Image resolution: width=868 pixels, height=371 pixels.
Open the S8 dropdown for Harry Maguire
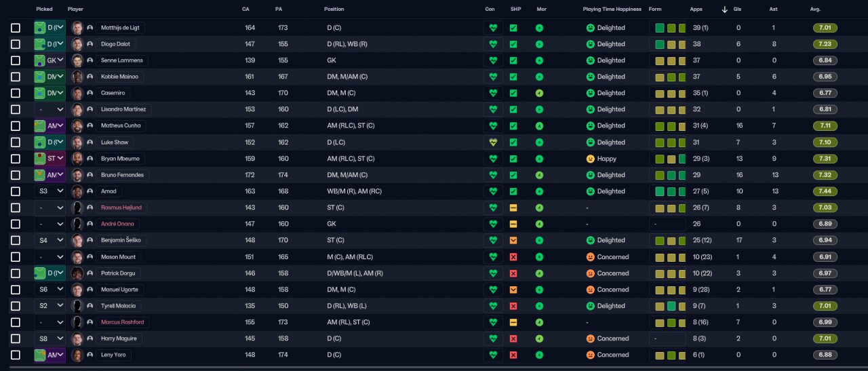pos(50,338)
